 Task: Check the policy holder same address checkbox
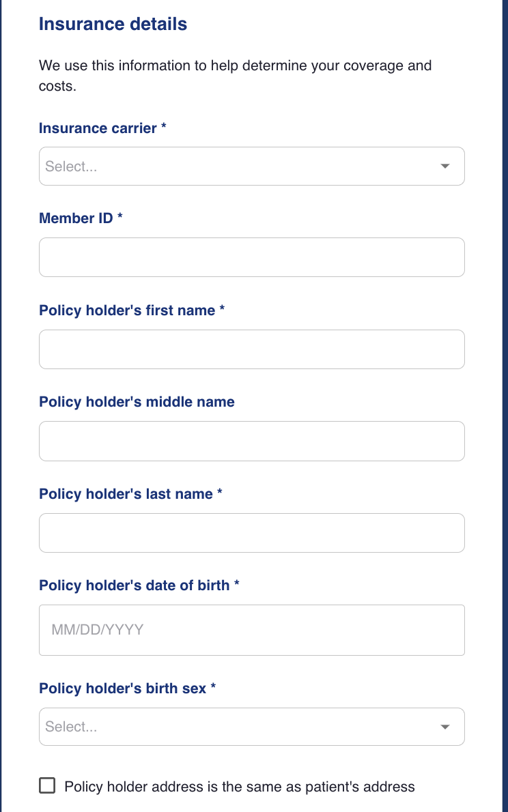[x=47, y=786]
